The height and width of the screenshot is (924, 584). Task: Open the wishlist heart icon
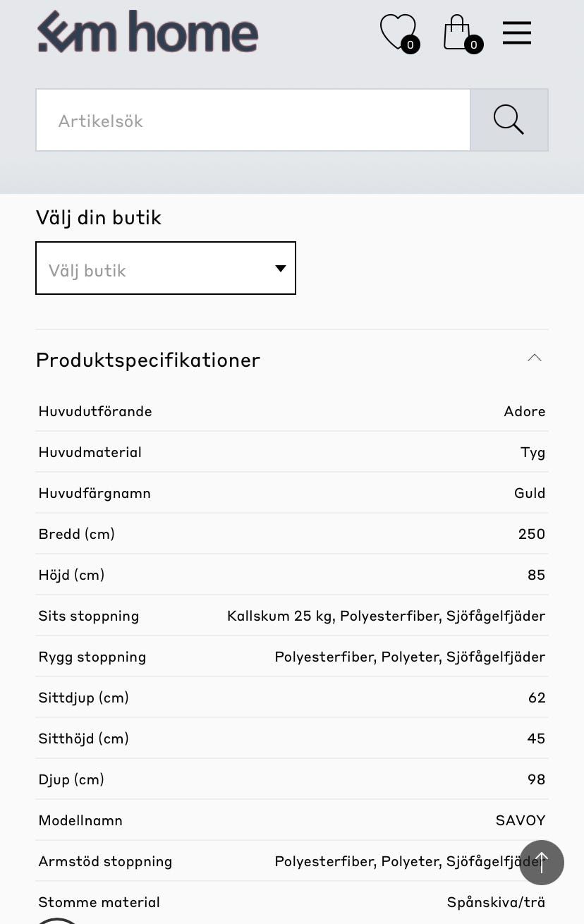pos(396,32)
